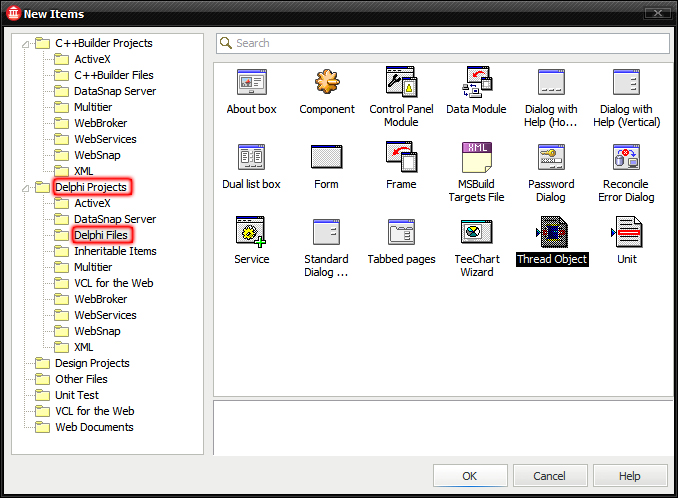Viewport: 678px width, 498px height.
Task: Choose the Unit item icon
Action: [x=627, y=232]
